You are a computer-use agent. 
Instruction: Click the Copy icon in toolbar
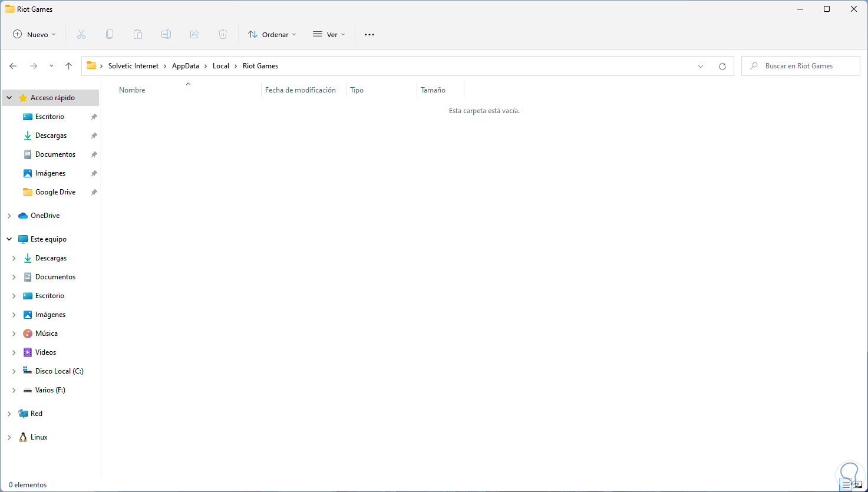[x=110, y=35]
